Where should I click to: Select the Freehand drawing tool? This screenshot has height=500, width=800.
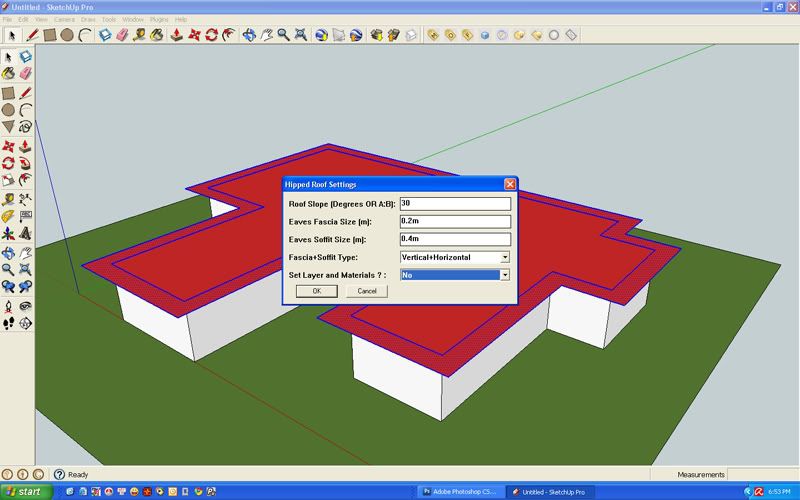pos(25,127)
